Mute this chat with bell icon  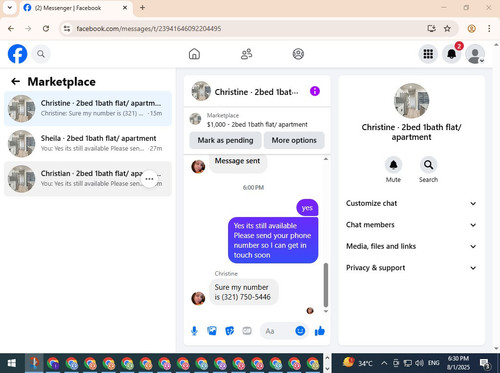pos(393,165)
